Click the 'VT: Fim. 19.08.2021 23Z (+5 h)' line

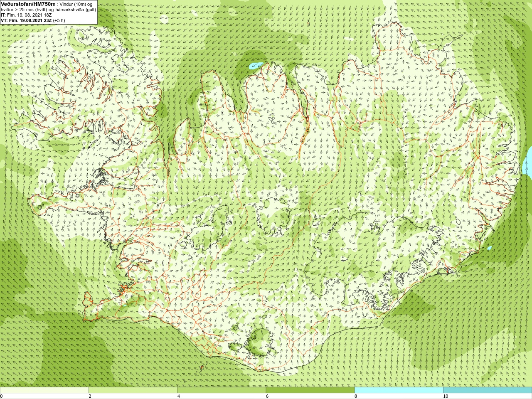[x=33, y=20]
